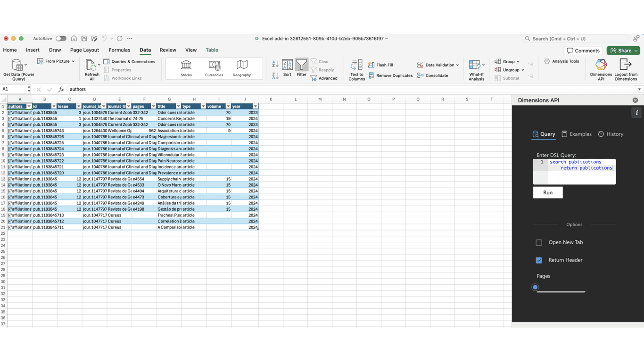Uncheck the Return Header checkbox
This screenshot has height=362, width=644.
[539, 260]
